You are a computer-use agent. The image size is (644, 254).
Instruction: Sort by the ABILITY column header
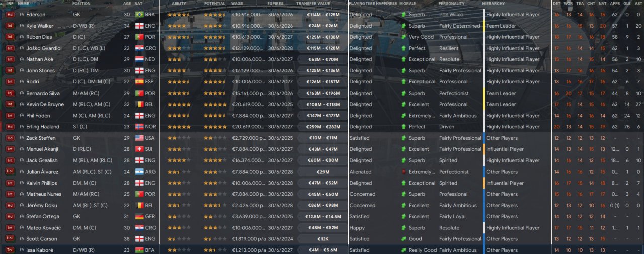click(x=179, y=4)
